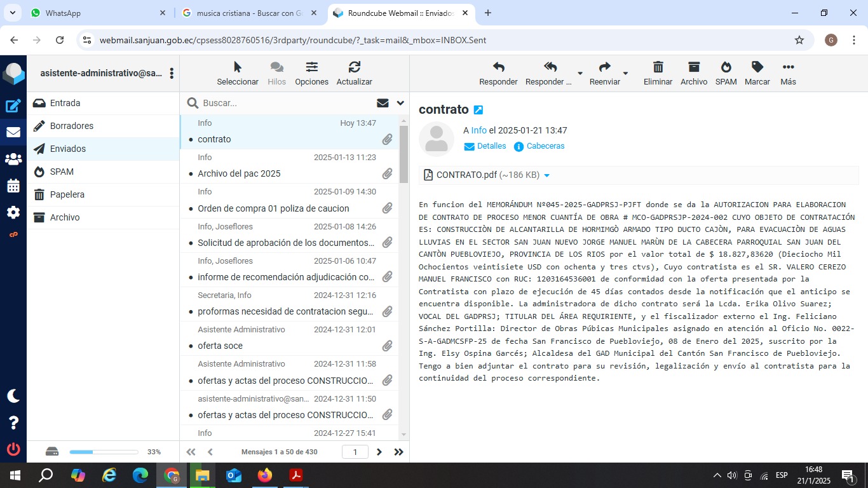
Task: Open calendar icon in left sidebar
Action: tap(13, 186)
